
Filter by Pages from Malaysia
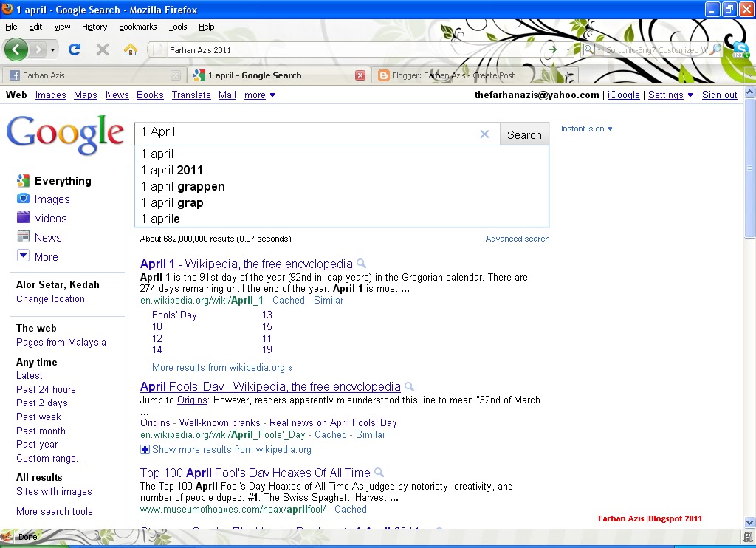coord(61,342)
